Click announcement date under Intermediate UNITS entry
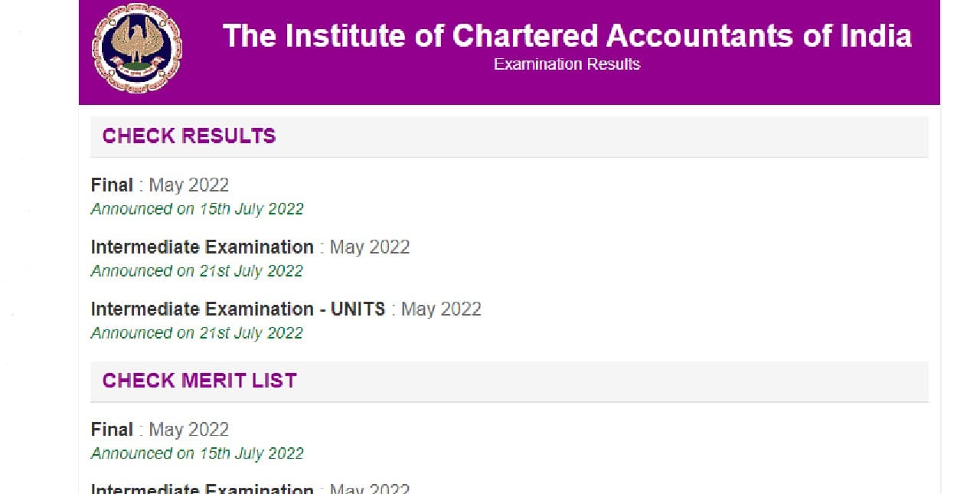 pyautogui.click(x=198, y=332)
